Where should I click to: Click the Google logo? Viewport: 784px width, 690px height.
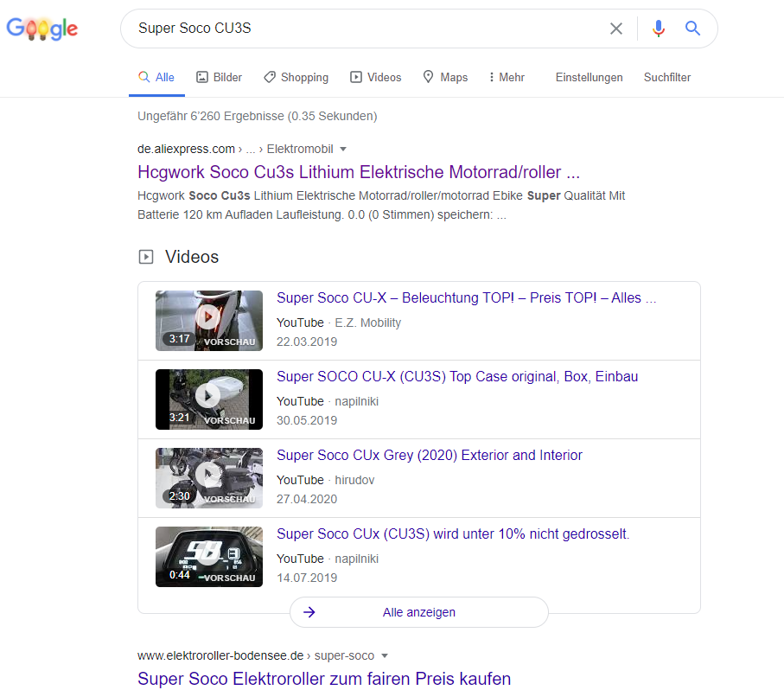41,29
